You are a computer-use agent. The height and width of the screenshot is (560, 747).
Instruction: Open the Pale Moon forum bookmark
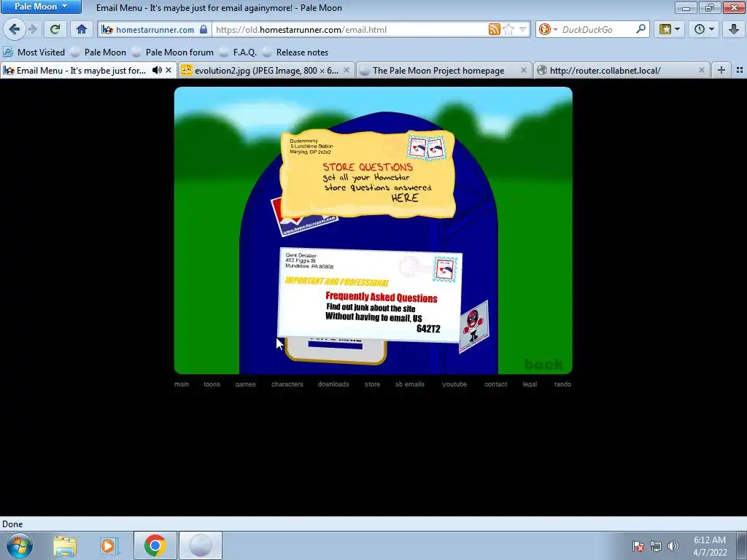(x=173, y=52)
